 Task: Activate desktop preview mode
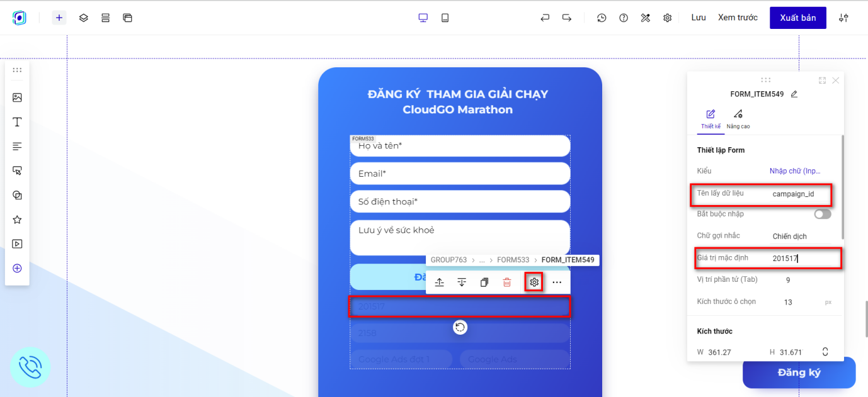pos(423,18)
